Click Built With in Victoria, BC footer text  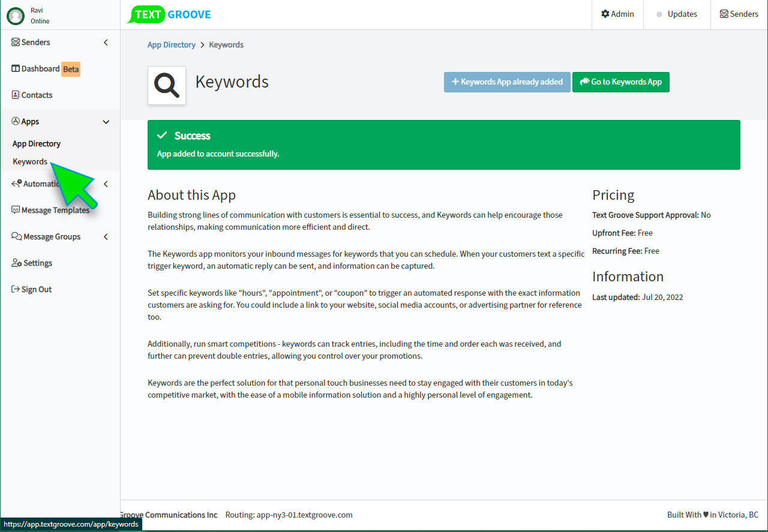713,515
